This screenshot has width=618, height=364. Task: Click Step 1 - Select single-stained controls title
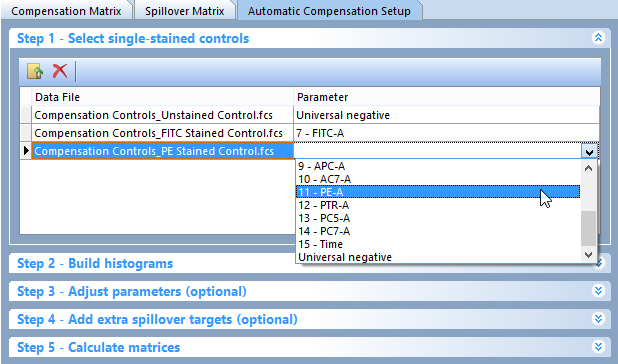[x=133, y=38]
